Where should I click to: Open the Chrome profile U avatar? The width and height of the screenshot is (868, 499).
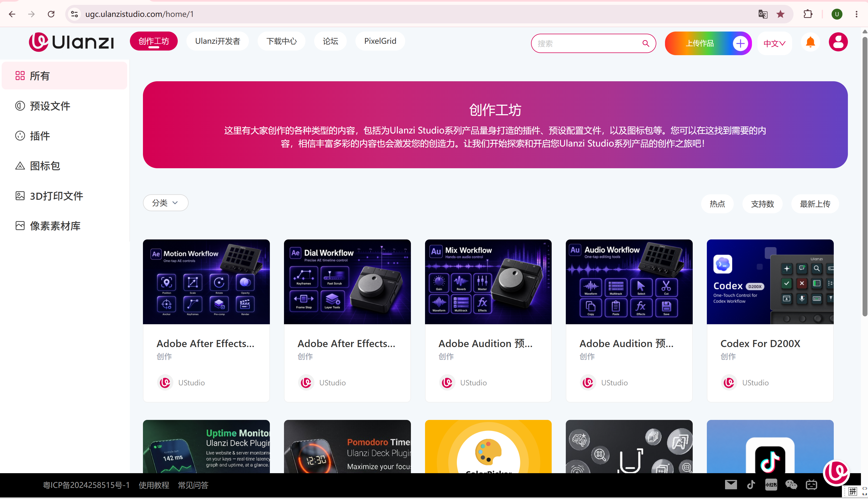point(837,14)
